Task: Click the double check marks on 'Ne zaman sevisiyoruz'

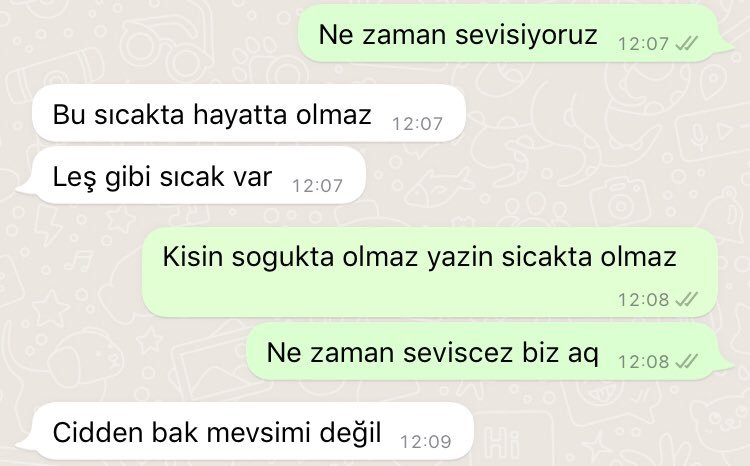Action: pyautogui.click(x=686, y=44)
